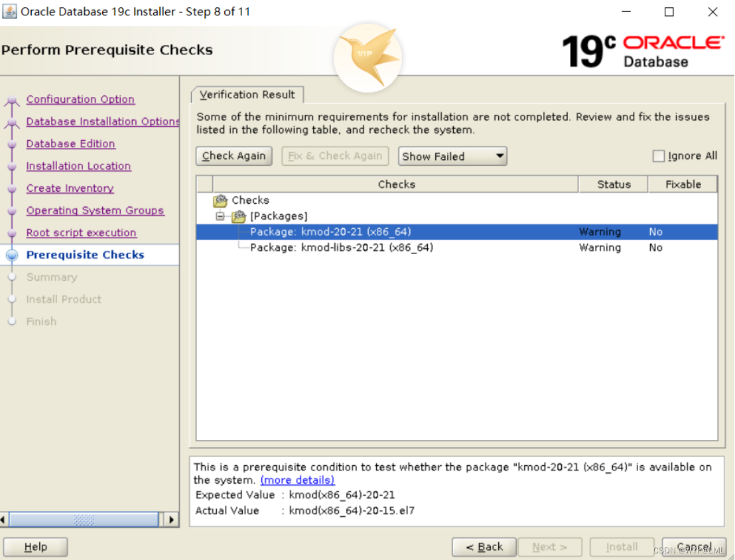
Task: Click the Back button
Action: [x=484, y=547]
